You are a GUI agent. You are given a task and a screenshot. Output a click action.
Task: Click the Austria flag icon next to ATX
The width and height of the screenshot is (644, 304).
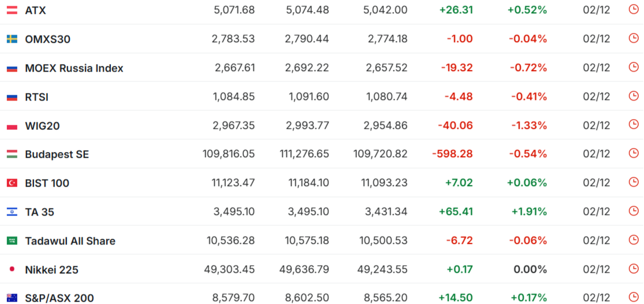coord(12,10)
